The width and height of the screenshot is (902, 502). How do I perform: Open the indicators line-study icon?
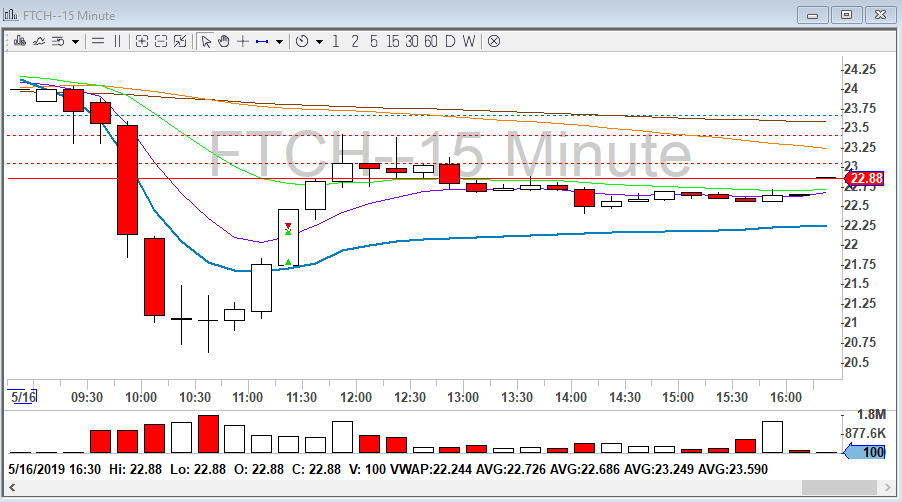tap(39, 41)
